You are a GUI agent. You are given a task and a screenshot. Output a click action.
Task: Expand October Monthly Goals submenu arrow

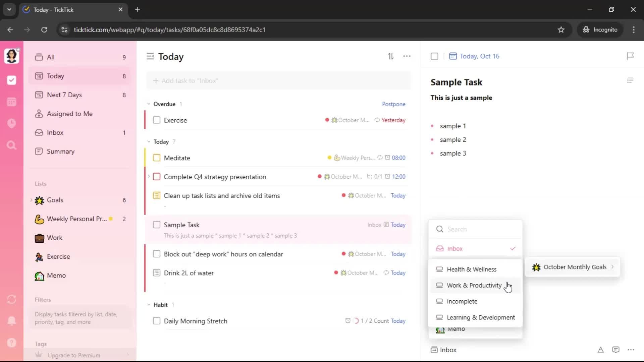[612, 267]
